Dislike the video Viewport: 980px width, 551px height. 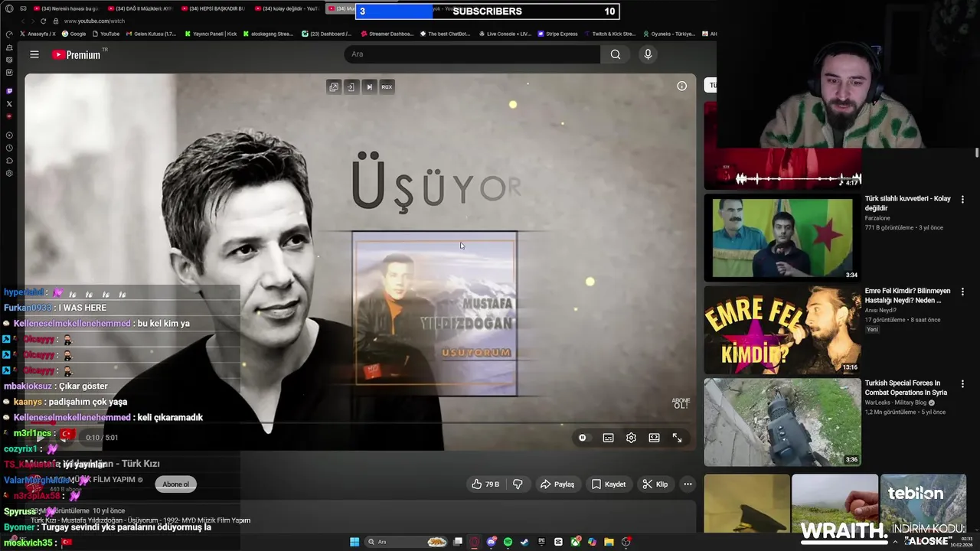518,484
